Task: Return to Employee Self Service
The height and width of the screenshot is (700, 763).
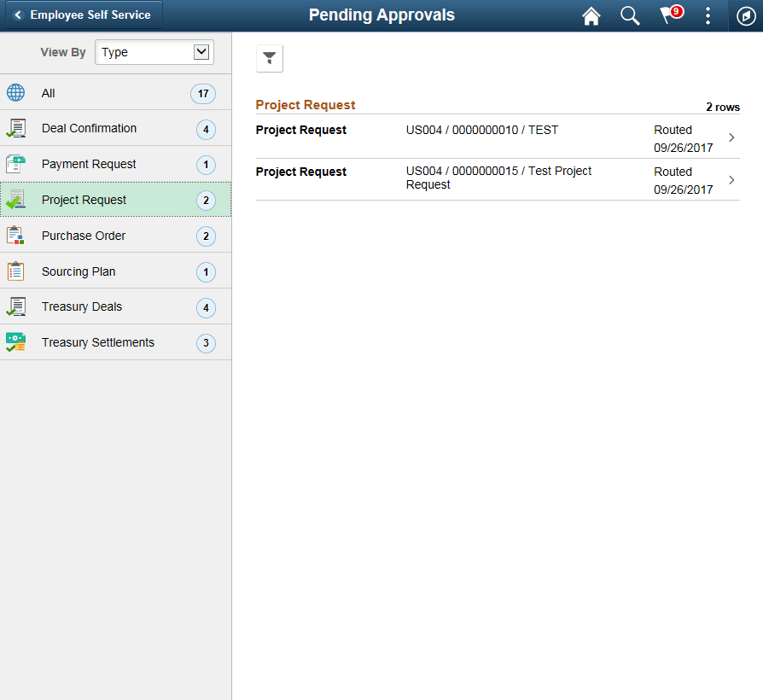Action: (82, 15)
